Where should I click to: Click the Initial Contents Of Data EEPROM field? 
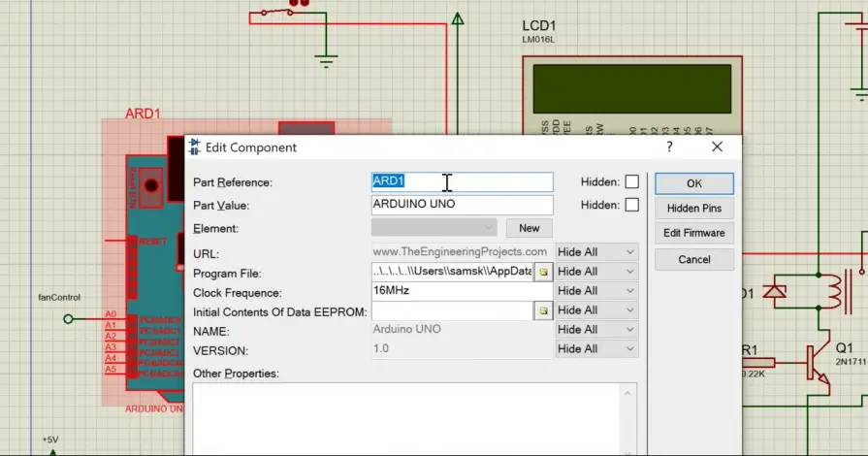click(452, 310)
